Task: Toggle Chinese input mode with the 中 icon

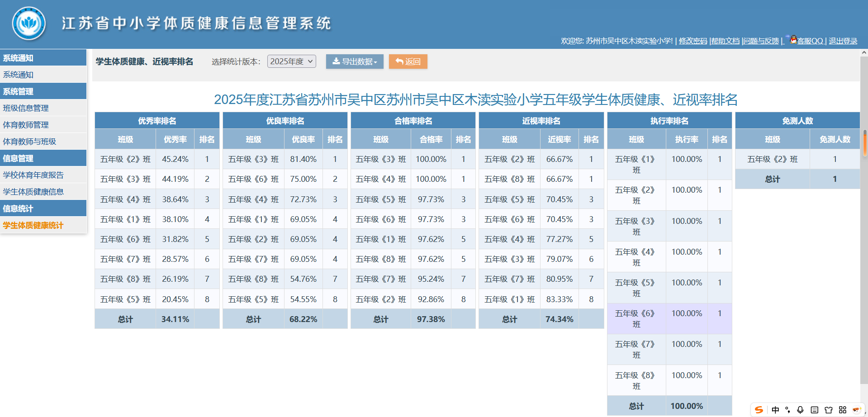Action: tap(775, 410)
